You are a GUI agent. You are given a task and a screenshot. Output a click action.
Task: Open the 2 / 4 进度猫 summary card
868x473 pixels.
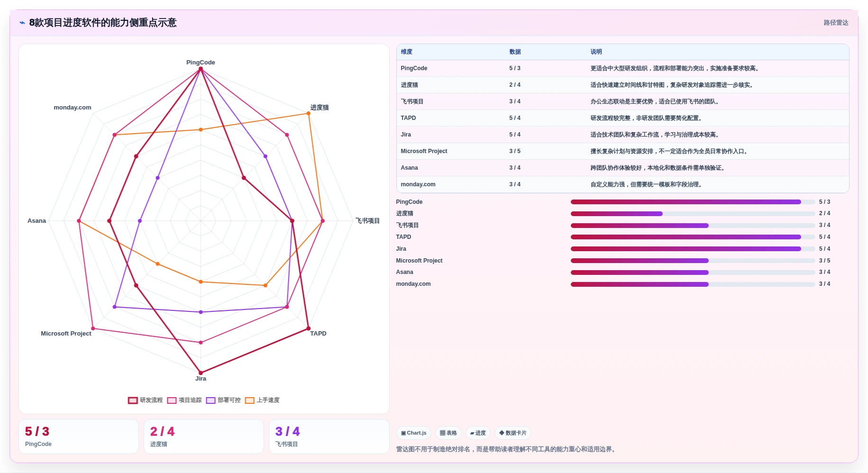coord(204,437)
